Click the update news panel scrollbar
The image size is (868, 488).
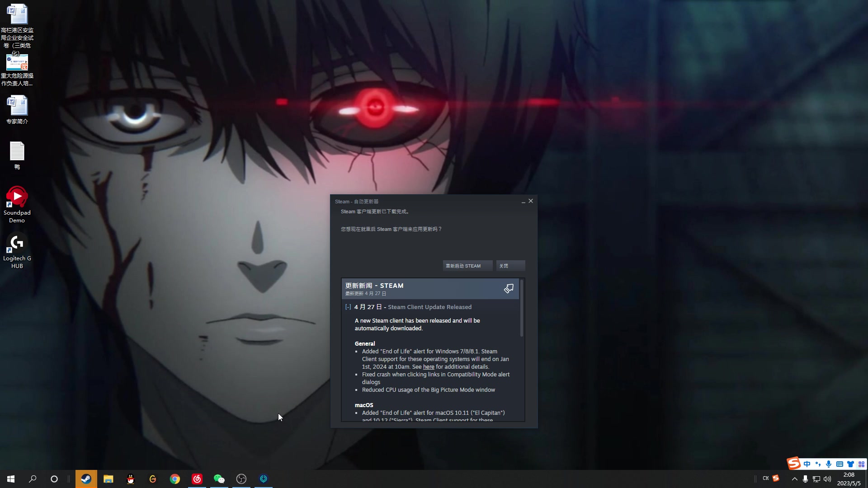(x=522, y=309)
